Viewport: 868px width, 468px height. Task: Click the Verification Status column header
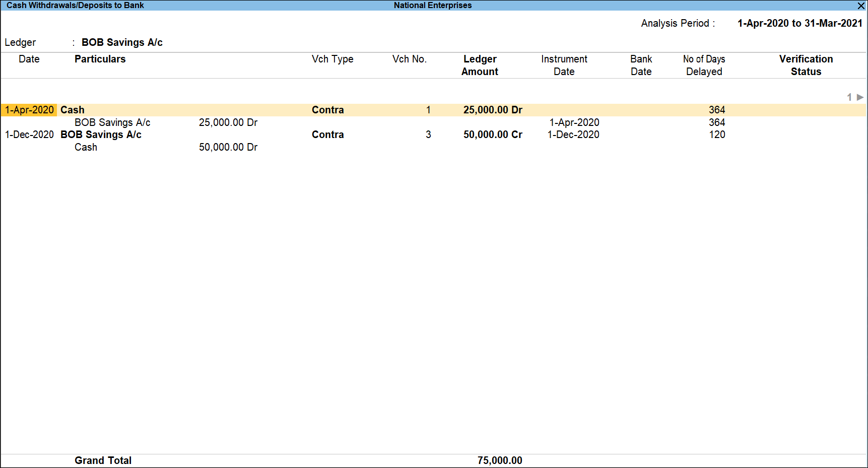coord(806,65)
